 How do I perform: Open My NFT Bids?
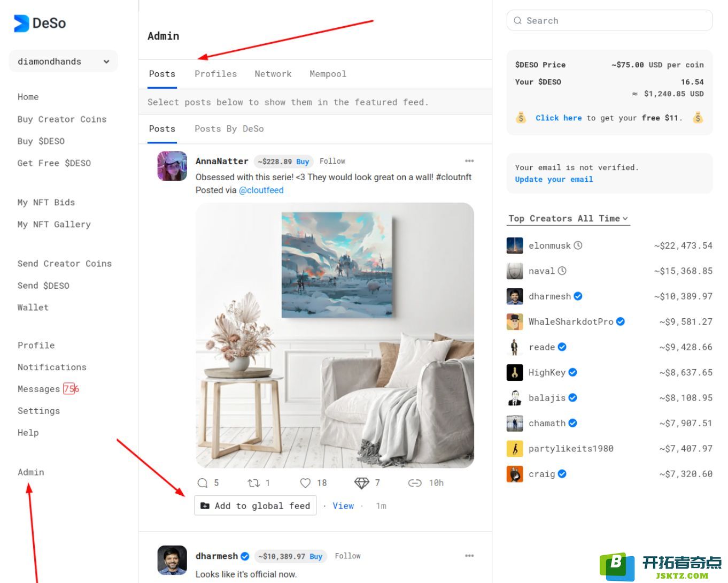click(46, 202)
